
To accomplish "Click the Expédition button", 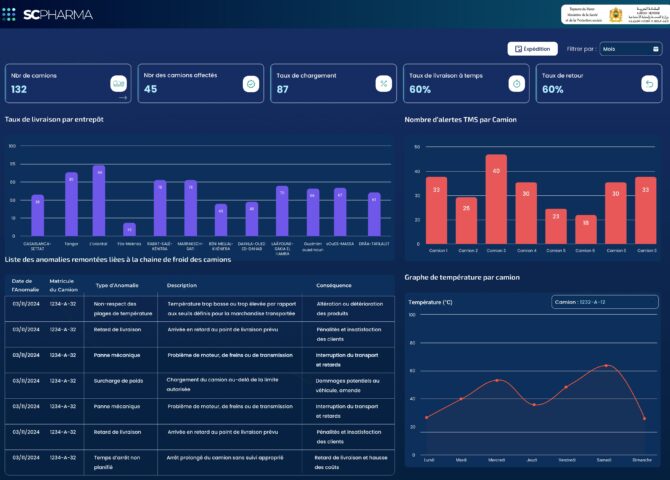I will coord(532,48).
